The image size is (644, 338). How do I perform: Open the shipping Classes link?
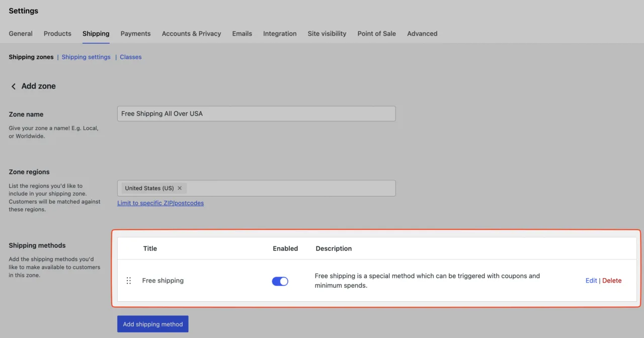(131, 57)
